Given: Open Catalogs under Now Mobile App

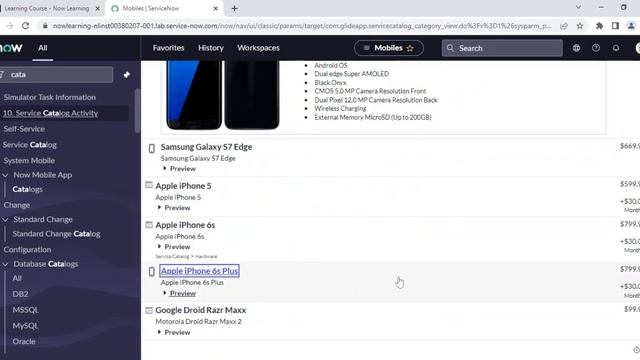Looking at the screenshot, I should click(27, 189).
